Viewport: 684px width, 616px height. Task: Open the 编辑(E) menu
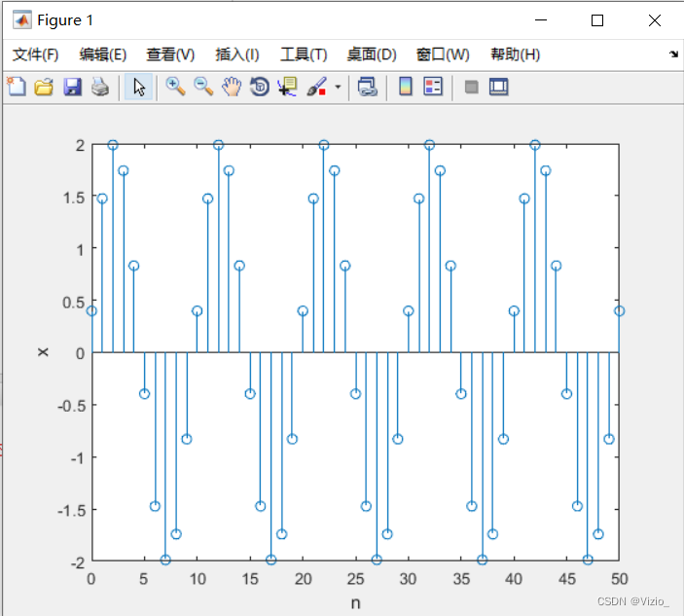(103, 54)
